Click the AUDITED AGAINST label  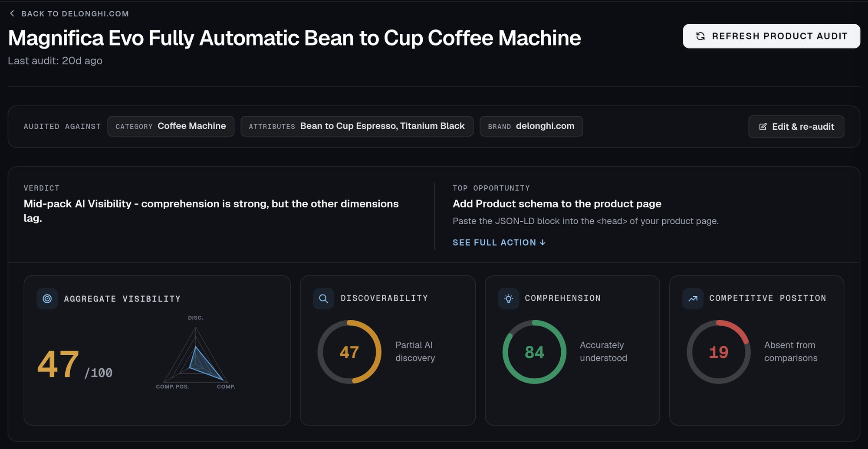62,127
